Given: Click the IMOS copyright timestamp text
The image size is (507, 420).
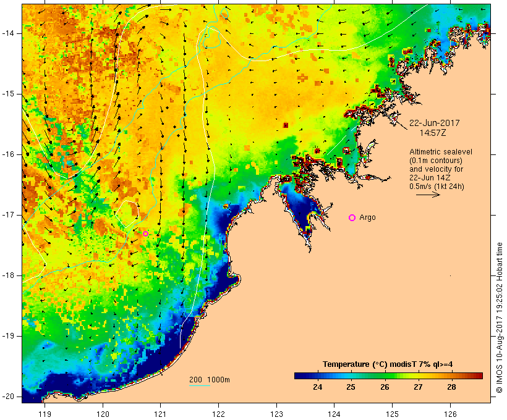Looking at the screenshot, I should [x=500, y=318].
